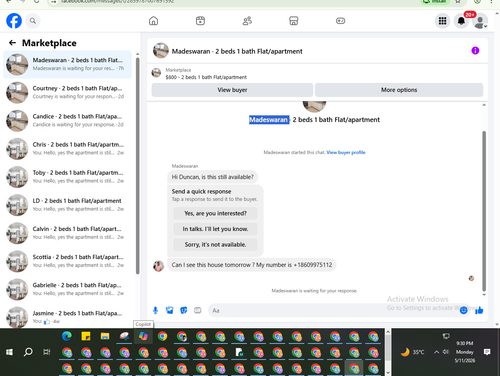
Task: Send quick reply 'Sorry, it's not available.'
Action: [x=215, y=245]
